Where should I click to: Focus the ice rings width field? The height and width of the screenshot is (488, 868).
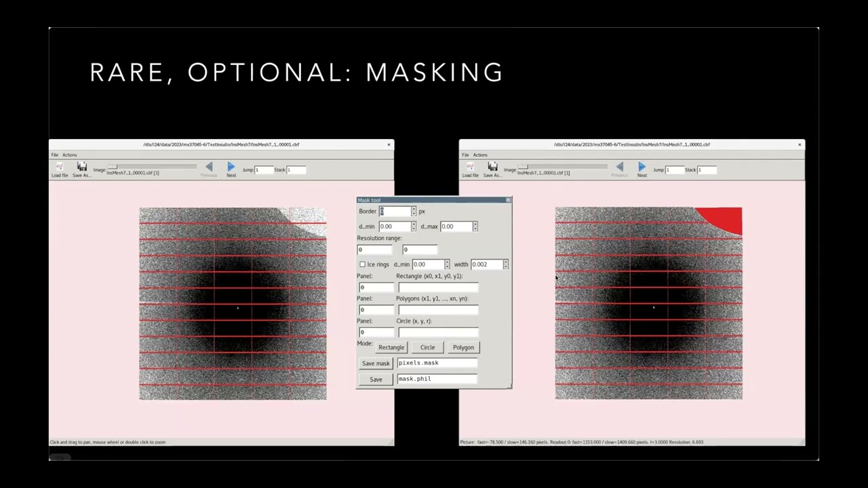[487, 264]
